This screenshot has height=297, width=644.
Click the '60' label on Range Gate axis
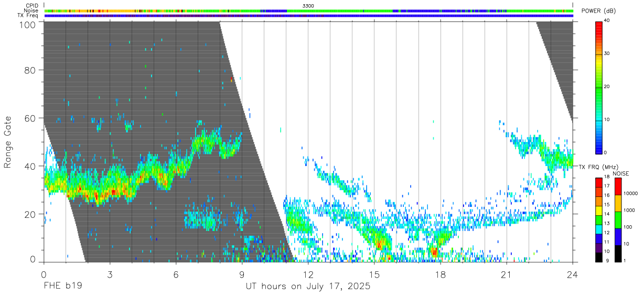tap(29, 118)
